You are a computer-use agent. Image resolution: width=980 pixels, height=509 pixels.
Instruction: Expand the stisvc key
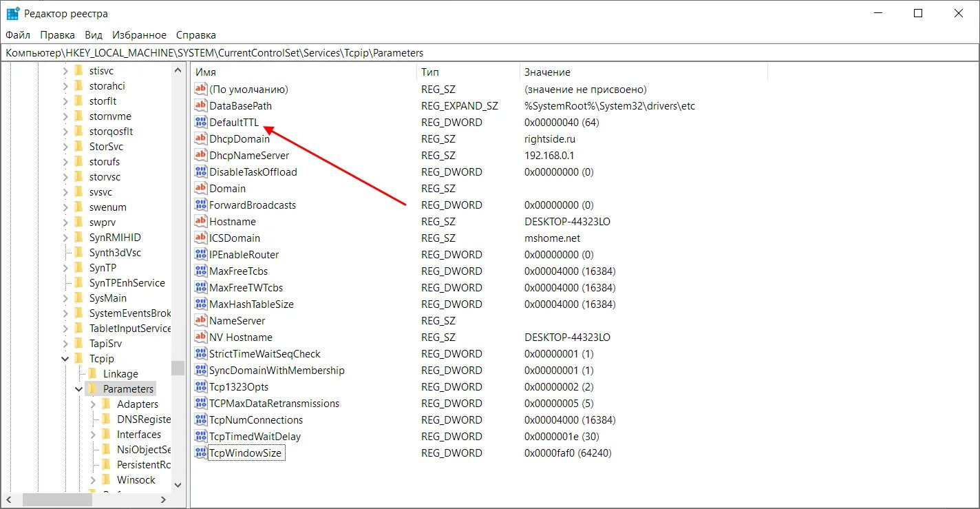[65, 71]
